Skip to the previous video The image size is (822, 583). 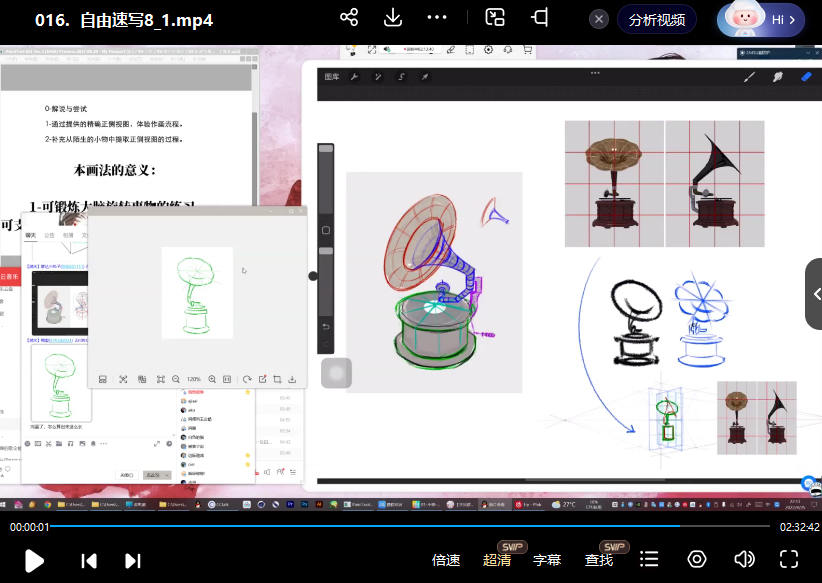pyautogui.click(x=89, y=560)
